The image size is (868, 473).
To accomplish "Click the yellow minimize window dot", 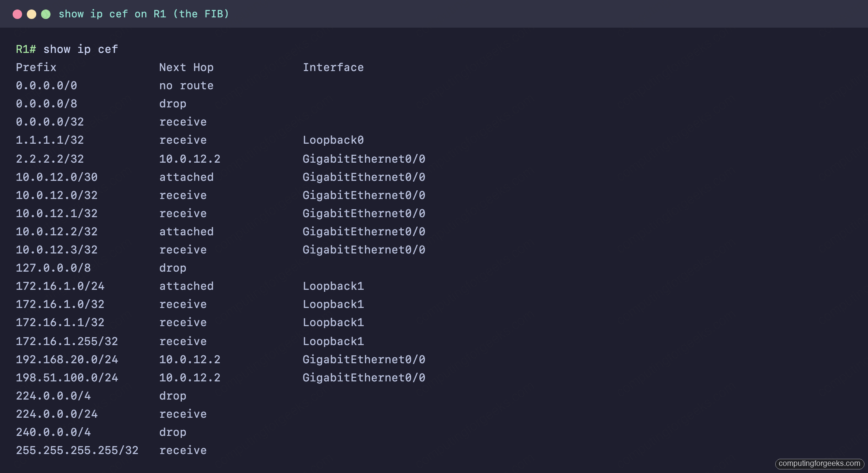I will pos(32,14).
